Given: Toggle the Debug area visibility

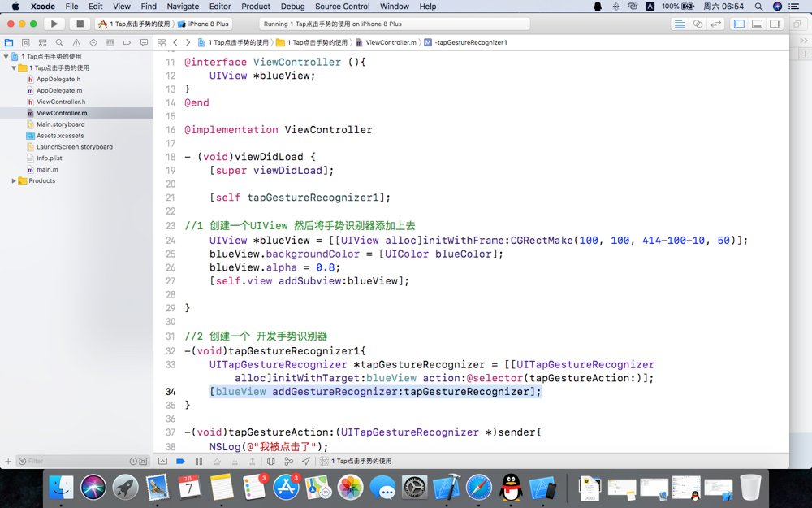Looking at the screenshot, I should coord(757,24).
